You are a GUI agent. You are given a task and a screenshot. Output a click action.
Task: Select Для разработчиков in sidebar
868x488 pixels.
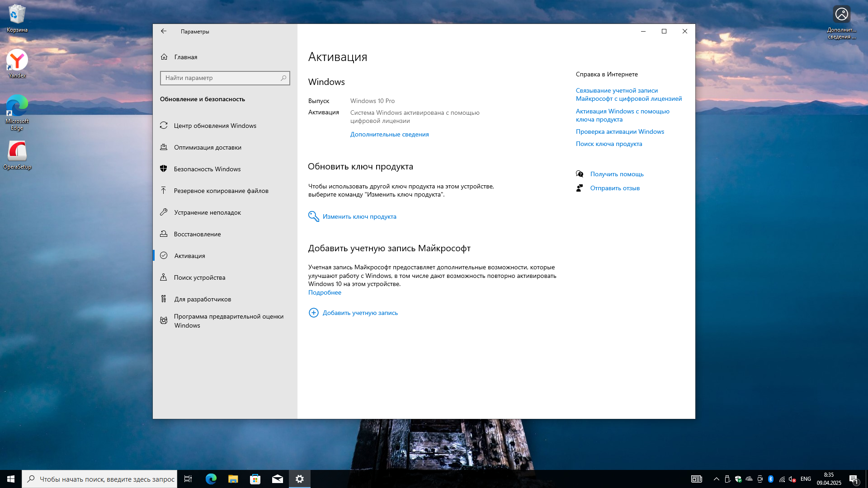(202, 299)
